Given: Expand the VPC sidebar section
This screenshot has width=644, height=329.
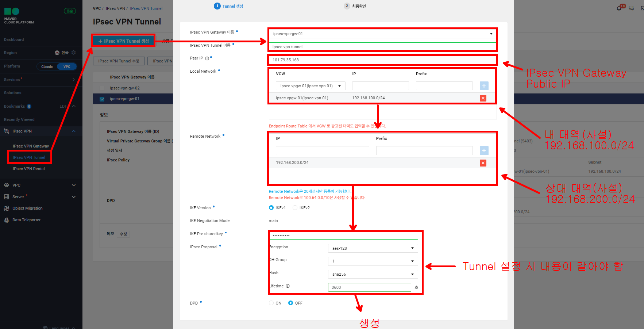Looking at the screenshot, I should 74,185.
